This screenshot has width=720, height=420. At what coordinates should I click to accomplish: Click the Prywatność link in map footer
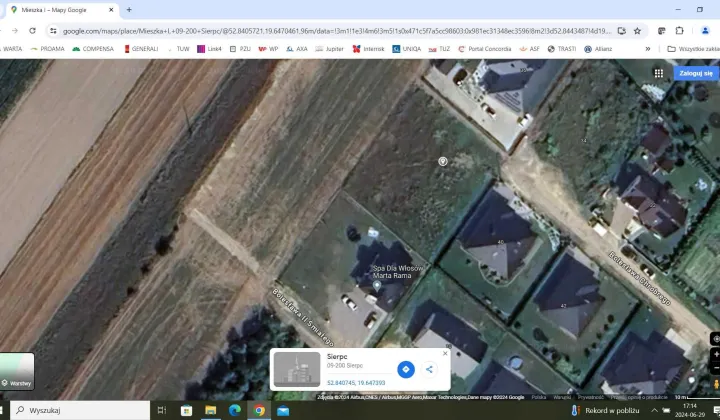(591, 398)
